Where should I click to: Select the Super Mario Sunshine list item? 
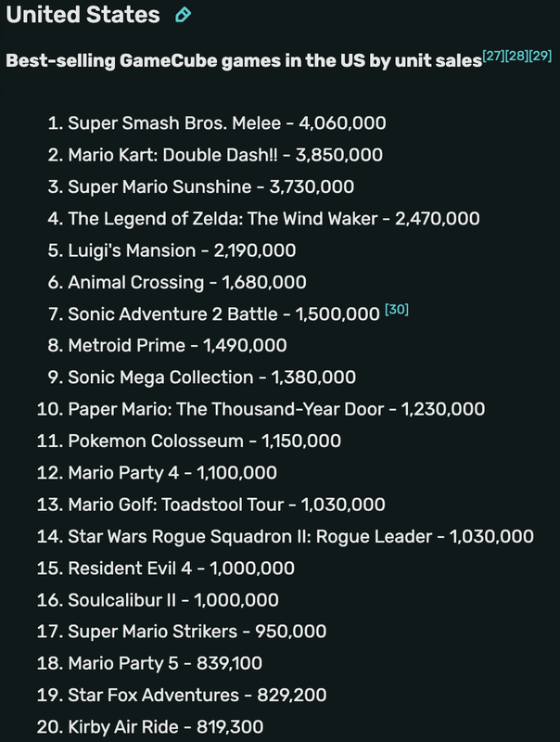coord(210,186)
